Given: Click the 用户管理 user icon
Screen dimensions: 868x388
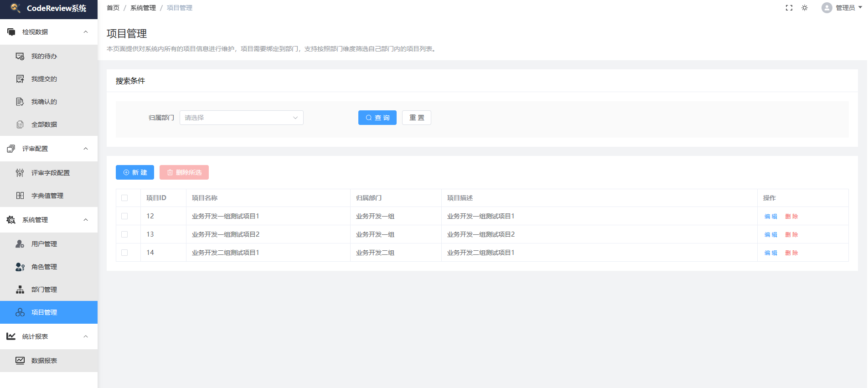Looking at the screenshot, I should 20,244.
